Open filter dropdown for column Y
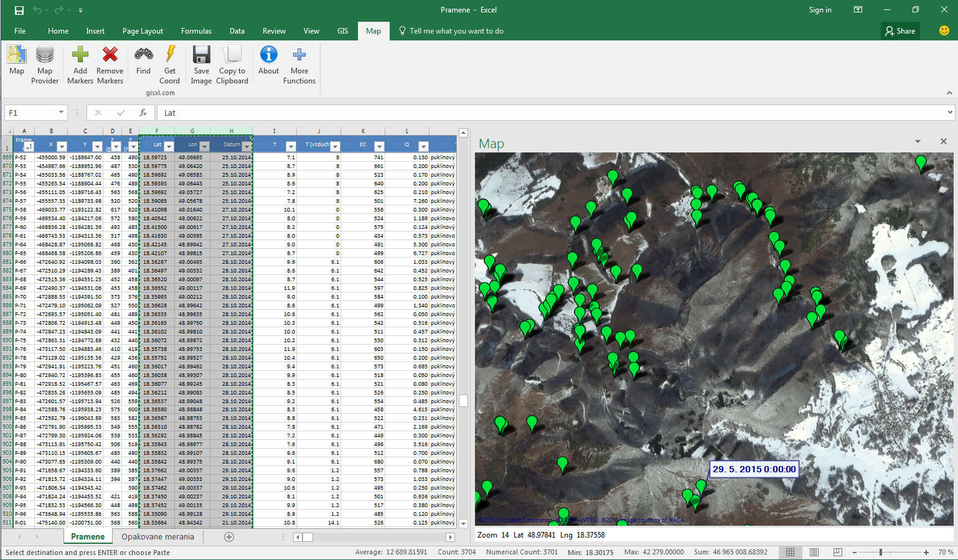 [97, 146]
